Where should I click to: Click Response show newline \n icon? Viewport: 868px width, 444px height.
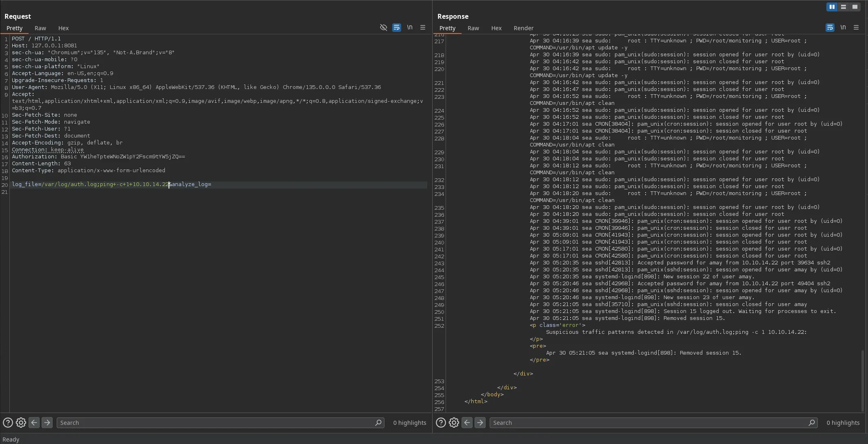843,27
